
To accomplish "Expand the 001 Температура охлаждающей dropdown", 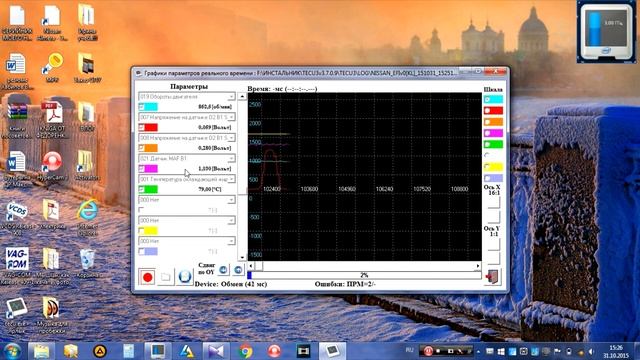I will point(231,179).
